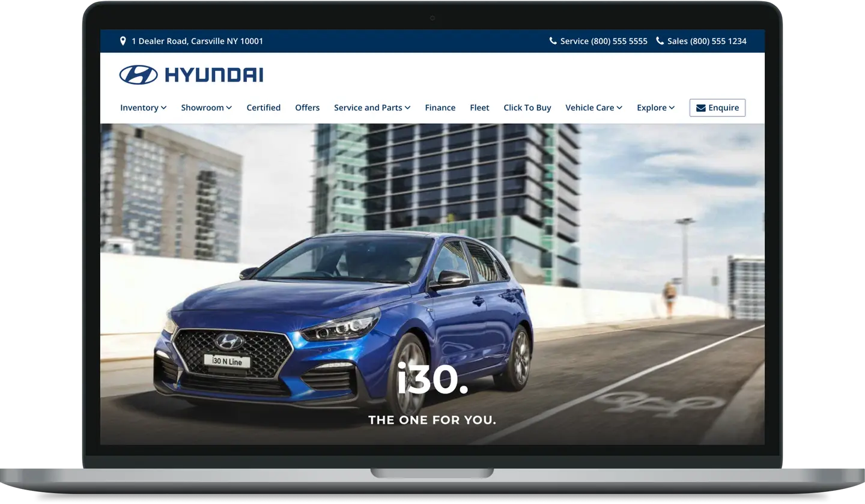Screen dimensions: 865x504
Task: Expand the Explore chevron menu
Action: tap(655, 108)
